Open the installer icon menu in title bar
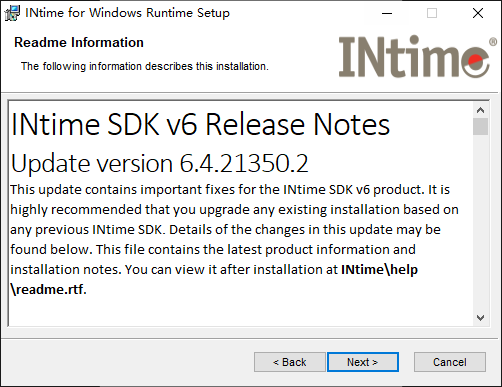The width and height of the screenshot is (502, 387). coord(12,13)
